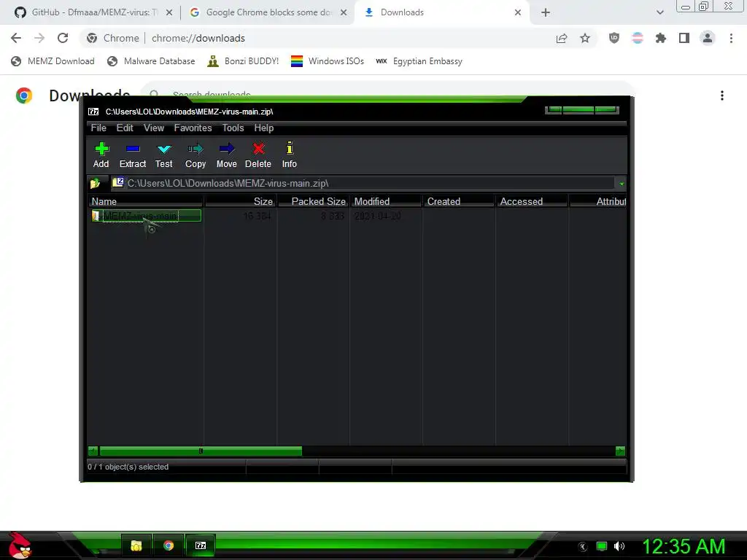Open File Explorer from taskbar
The image size is (747, 560).
[136, 545]
